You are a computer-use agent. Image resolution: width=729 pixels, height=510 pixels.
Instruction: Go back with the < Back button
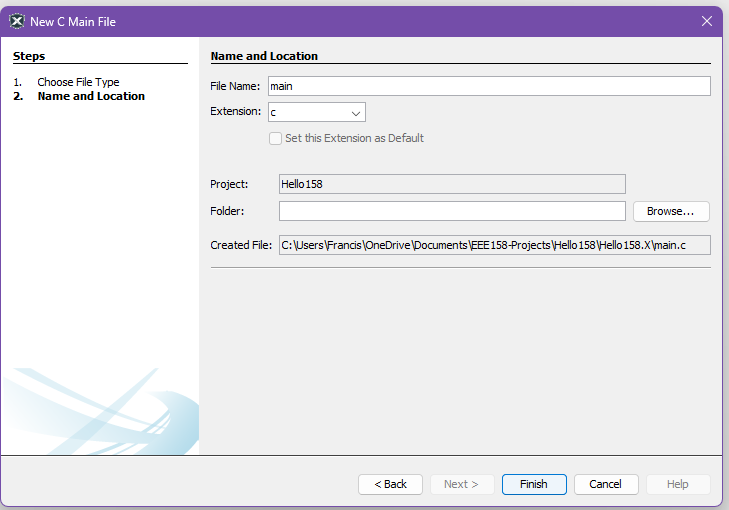coord(390,484)
